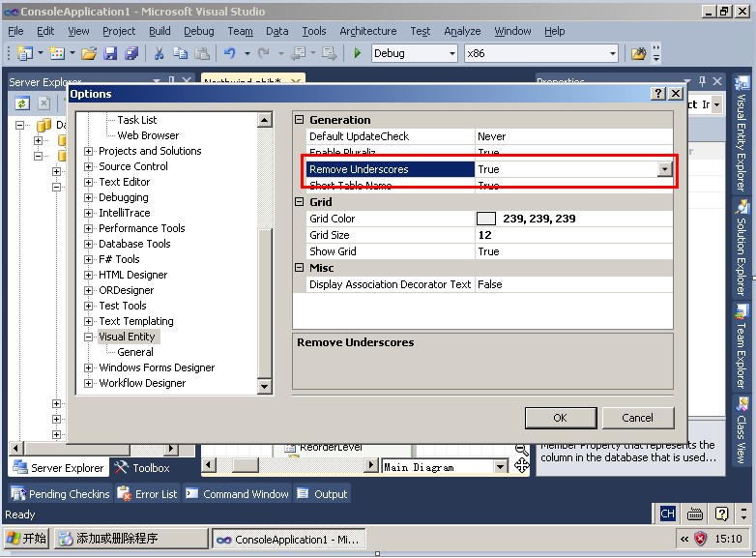The width and height of the screenshot is (756, 558).
Task: Open the Visual Entity Explorer side tab
Action: coord(741,133)
